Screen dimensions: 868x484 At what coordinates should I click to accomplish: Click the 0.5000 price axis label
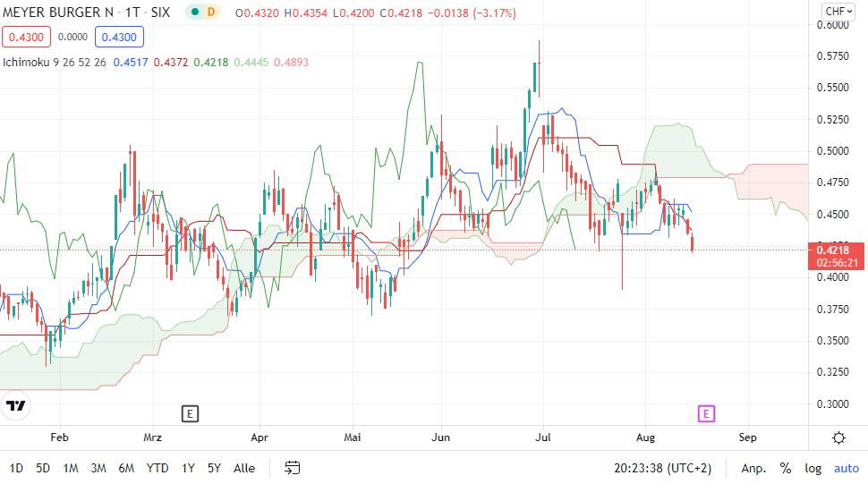pos(832,151)
